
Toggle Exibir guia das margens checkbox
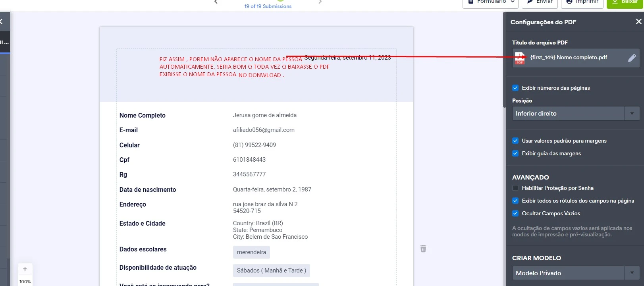tap(515, 153)
